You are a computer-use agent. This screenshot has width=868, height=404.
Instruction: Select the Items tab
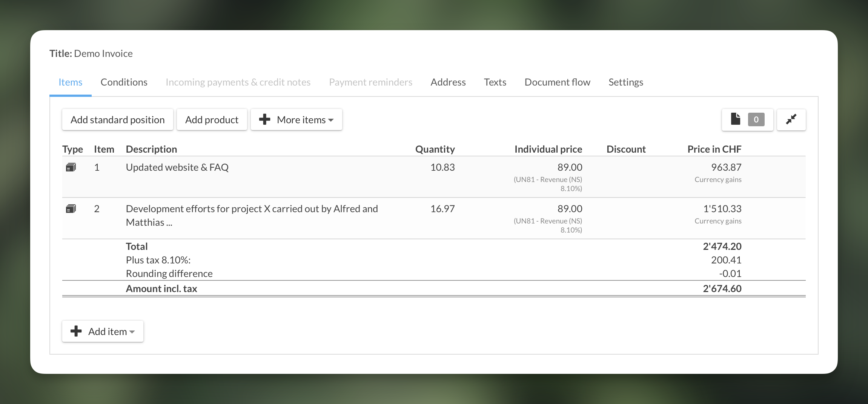click(x=70, y=82)
